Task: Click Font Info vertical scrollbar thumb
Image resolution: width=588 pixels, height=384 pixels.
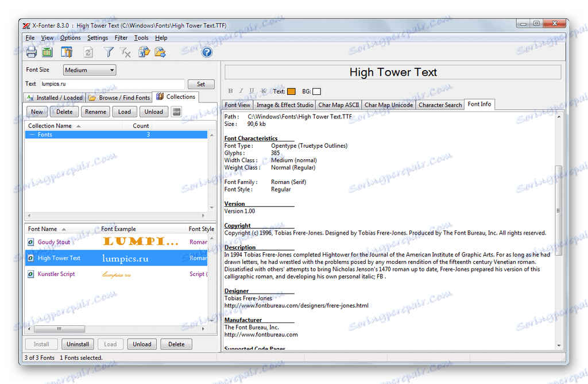Action: tap(559, 210)
